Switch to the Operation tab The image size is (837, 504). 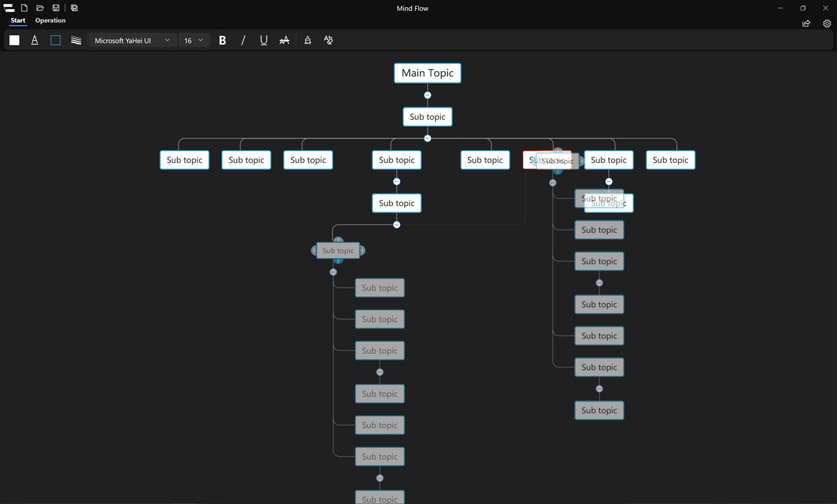click(51, 20)
